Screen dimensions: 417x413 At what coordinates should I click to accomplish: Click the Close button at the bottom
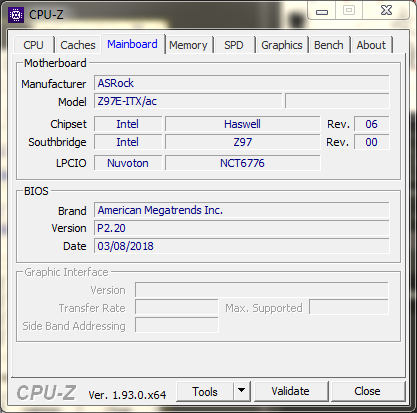tap(367, 391)
